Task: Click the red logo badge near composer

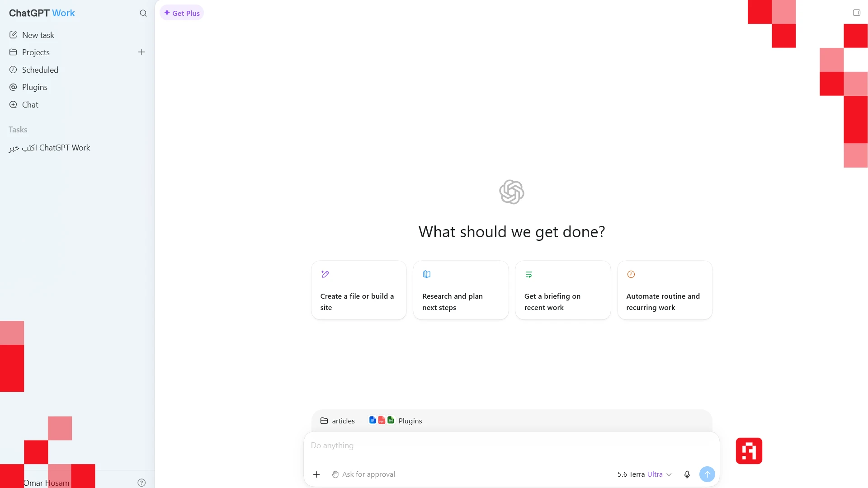Action: click(x=749, y=450)
